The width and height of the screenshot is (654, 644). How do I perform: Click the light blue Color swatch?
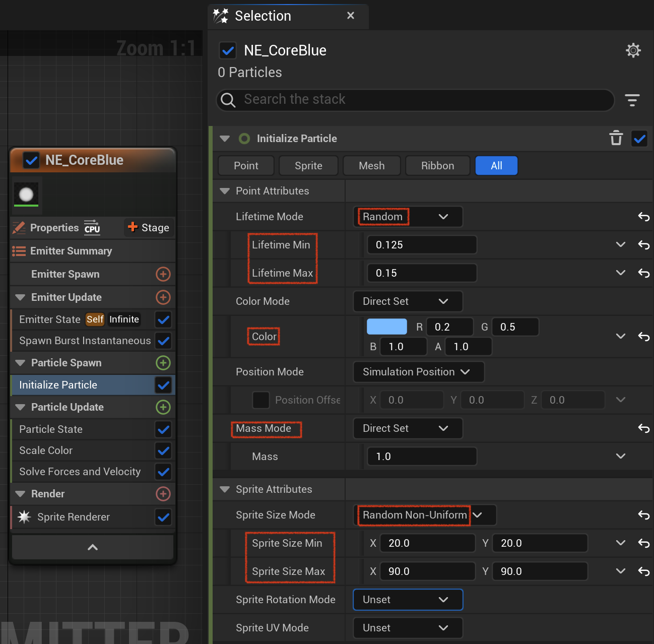tap(387, 327)
